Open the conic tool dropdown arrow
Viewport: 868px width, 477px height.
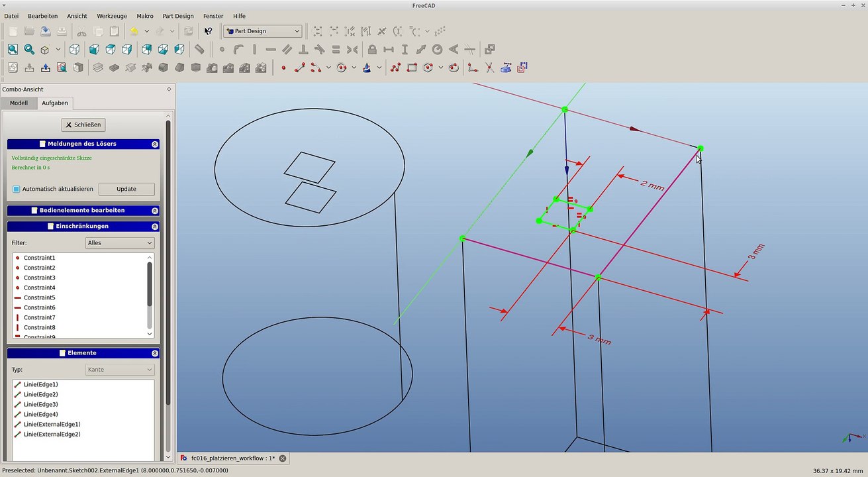[x=379, y=68]
